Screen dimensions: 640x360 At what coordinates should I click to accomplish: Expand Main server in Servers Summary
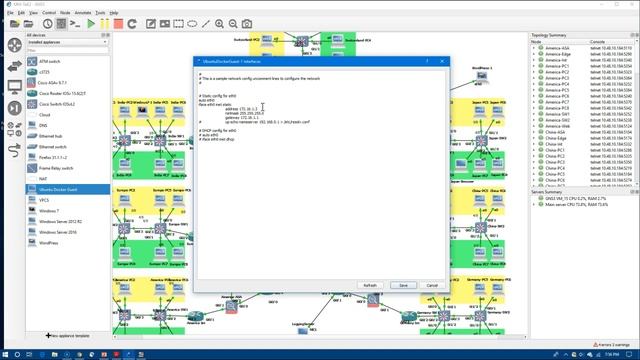(x=533, y=204)
